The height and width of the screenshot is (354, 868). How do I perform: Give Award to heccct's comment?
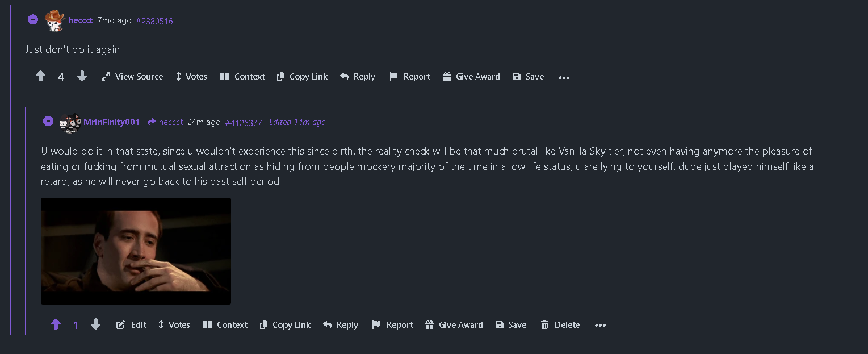(x=471, y=77)
